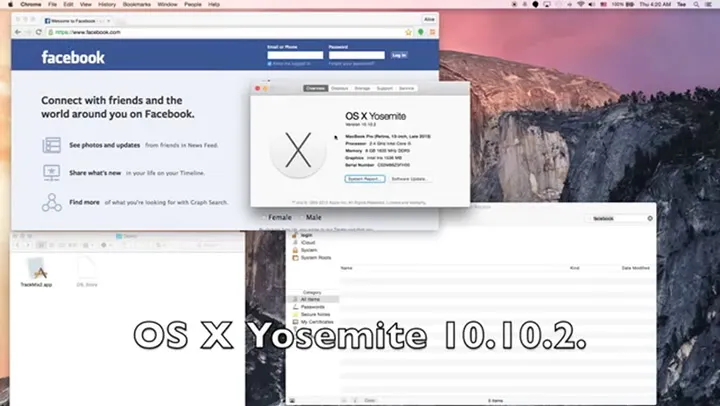The image size is (720, 406).
Task: Select the Male radio button
Action: coord(302,217)
